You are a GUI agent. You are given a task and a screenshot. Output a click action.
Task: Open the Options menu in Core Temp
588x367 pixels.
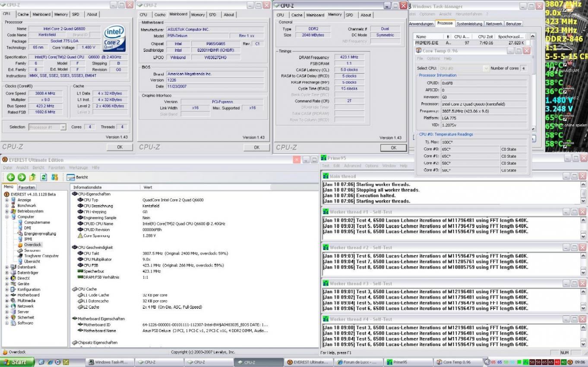(x=433, y=58)
